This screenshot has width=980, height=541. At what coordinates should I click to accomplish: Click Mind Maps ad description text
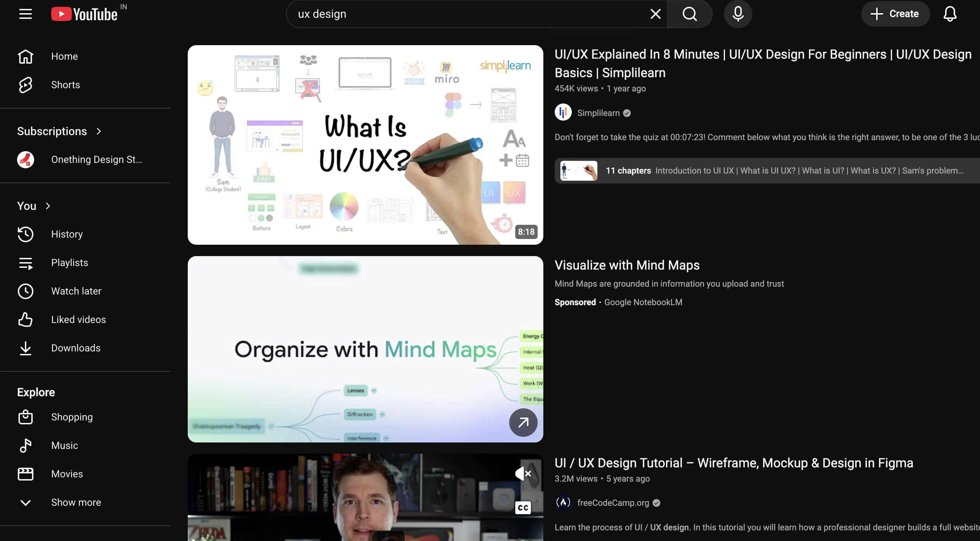pos(669,284)
